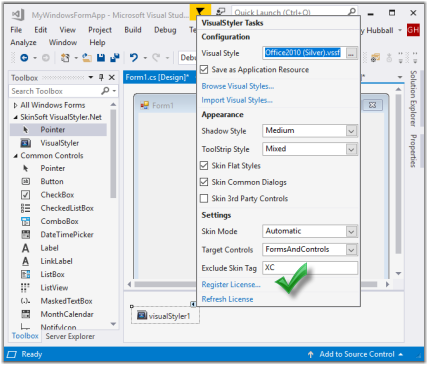
Task: Click the notifications flag icon
Action: (x=200, y=12)
